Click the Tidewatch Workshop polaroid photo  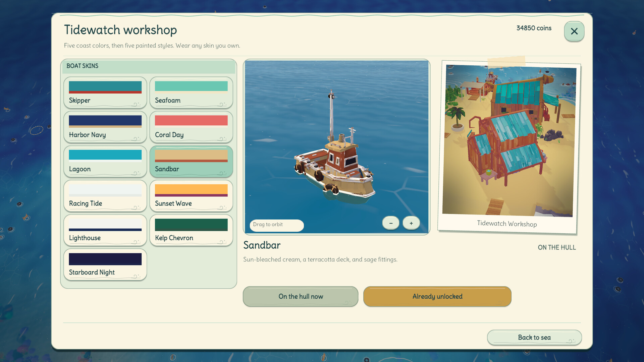[x=509, y=147]
